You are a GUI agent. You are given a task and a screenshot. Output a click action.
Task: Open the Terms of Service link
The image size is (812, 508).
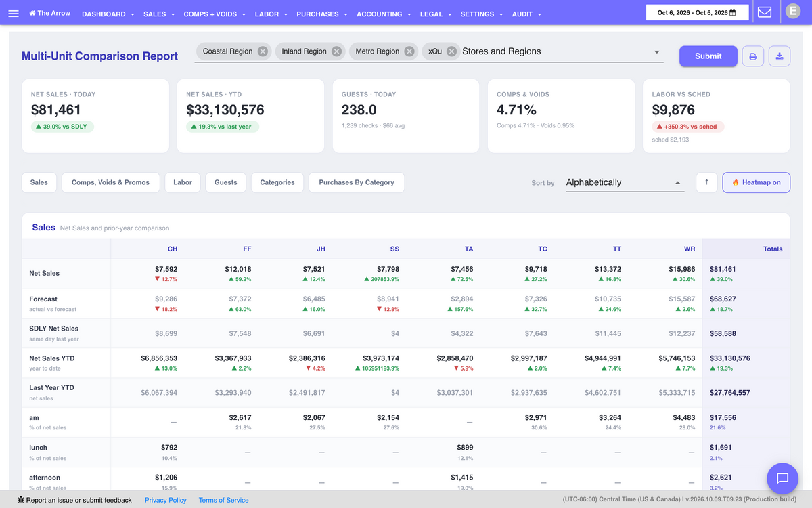[x=223, y=500]
